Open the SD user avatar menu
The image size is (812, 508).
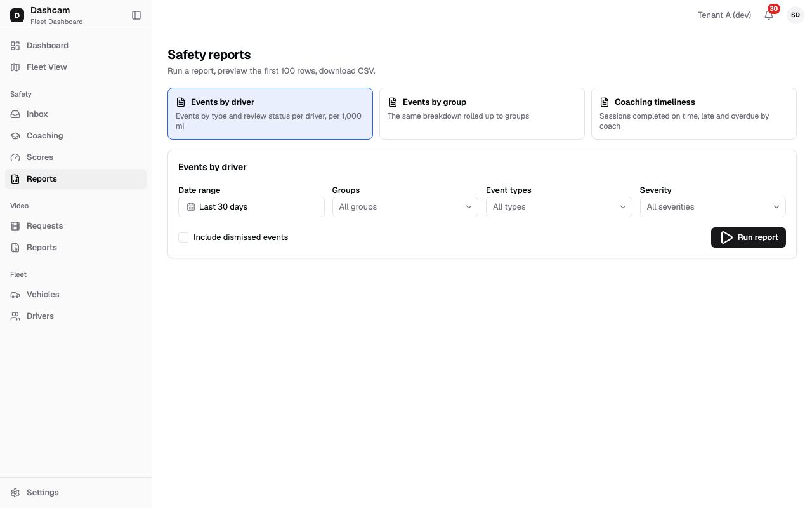[796, 15]
